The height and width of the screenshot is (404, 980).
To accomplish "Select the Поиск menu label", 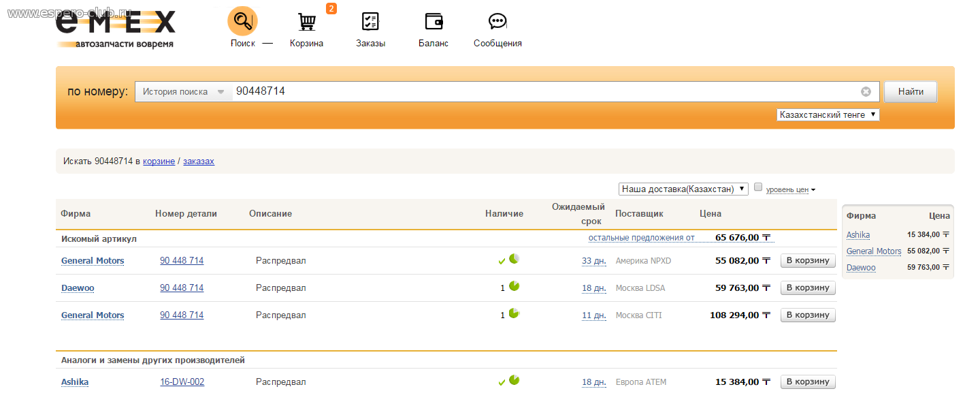I will tap(243, 43).
